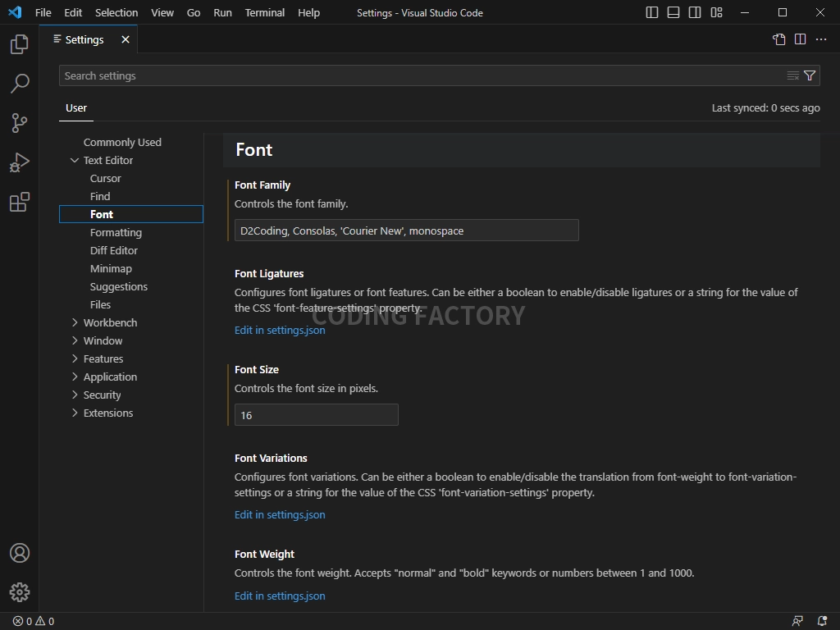Select Font in settings tree
Screen dimensions: 840x630
click(x=131, y=214)
